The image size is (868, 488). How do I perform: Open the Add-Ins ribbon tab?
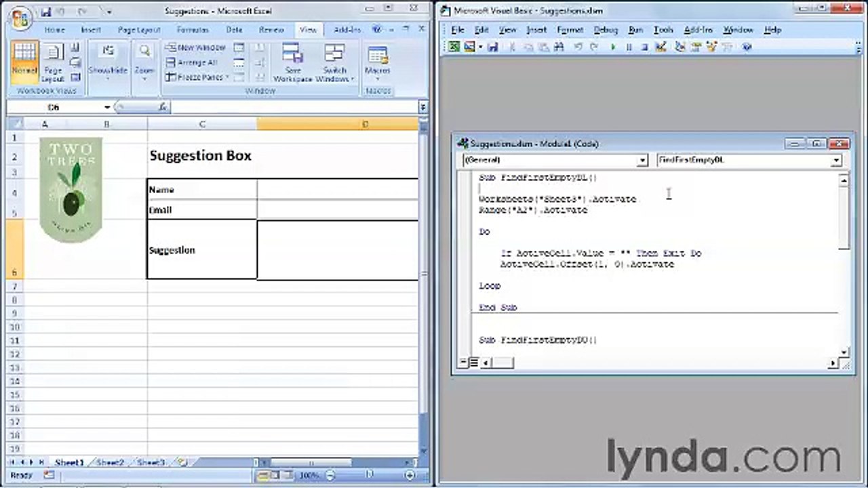coord(347,30)
